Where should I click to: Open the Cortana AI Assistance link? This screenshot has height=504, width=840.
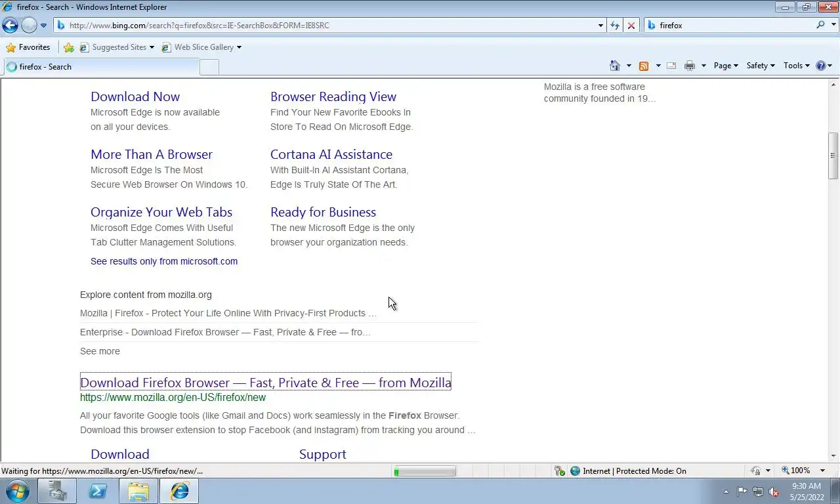331,154
